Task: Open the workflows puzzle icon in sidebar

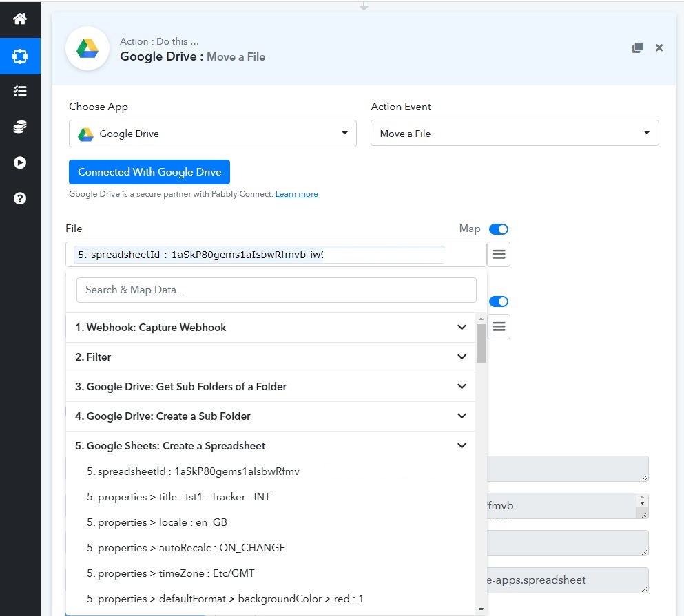Action: point(19,56)
